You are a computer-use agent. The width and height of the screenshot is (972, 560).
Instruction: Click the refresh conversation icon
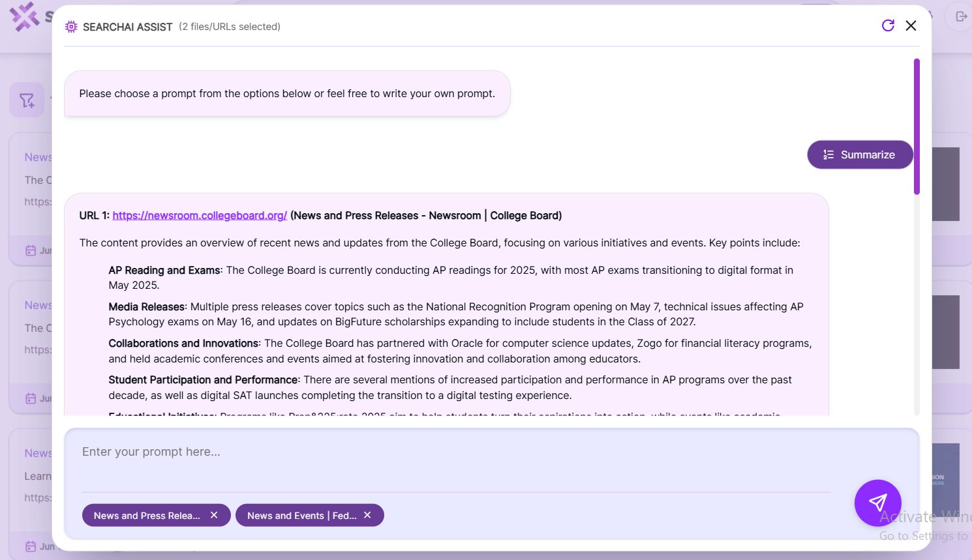[x=888, y=25]
